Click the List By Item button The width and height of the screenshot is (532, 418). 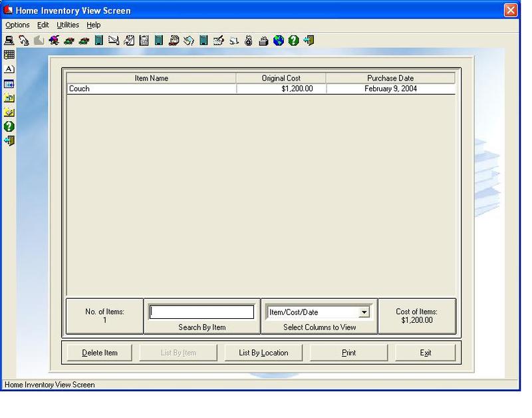pos(178,353)
